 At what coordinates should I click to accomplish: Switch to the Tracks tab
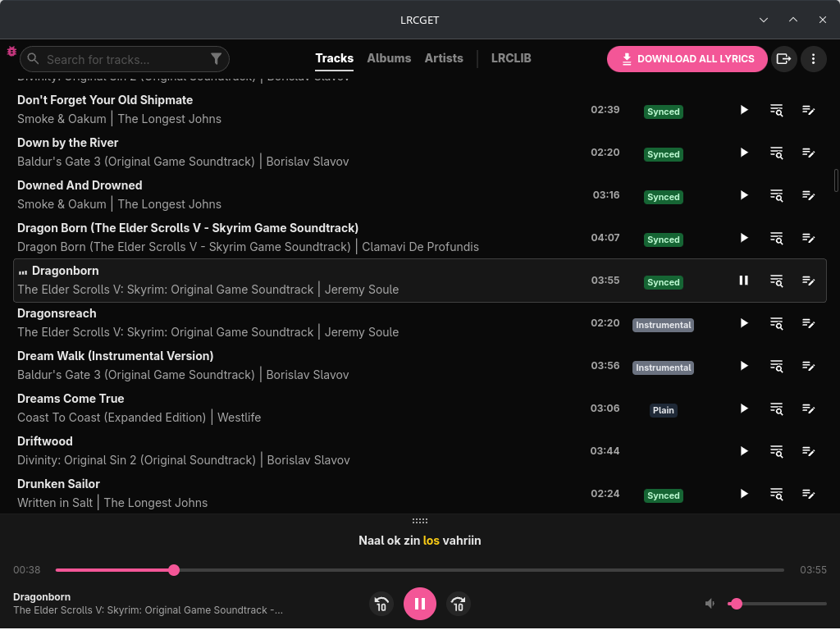335,58
